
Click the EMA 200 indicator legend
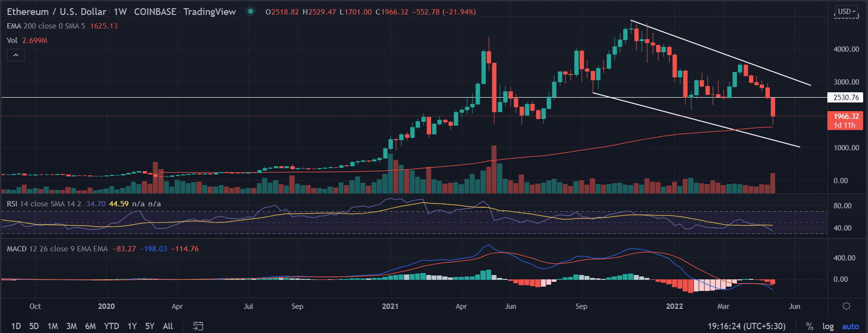(x=46, y=26)
